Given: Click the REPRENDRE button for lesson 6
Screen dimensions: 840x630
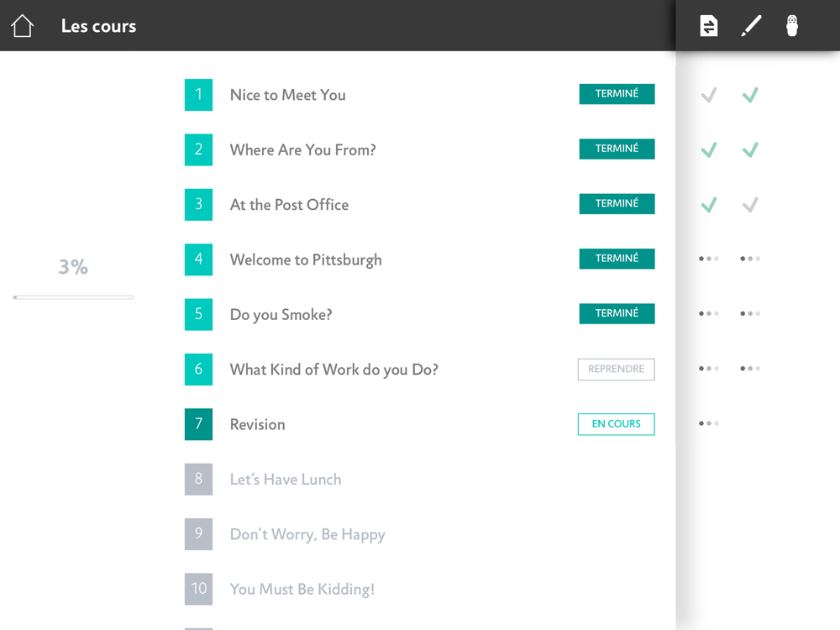Looking at the screenshot, I should tap(616, 369).
